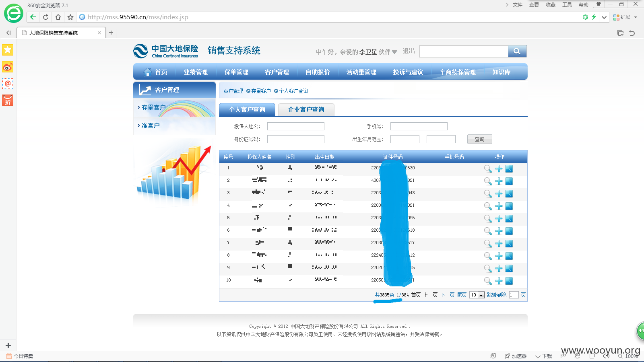Click the 退出 logout link
The height and width of the screenshot is (362, 644).
point(409,51)
